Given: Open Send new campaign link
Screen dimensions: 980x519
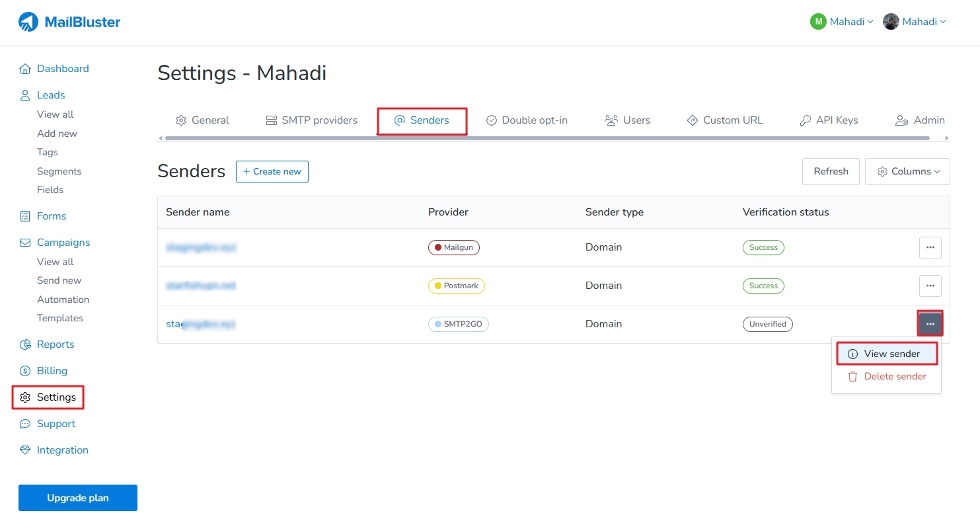Looking at the screenshot, I should [x=59, y=280].
